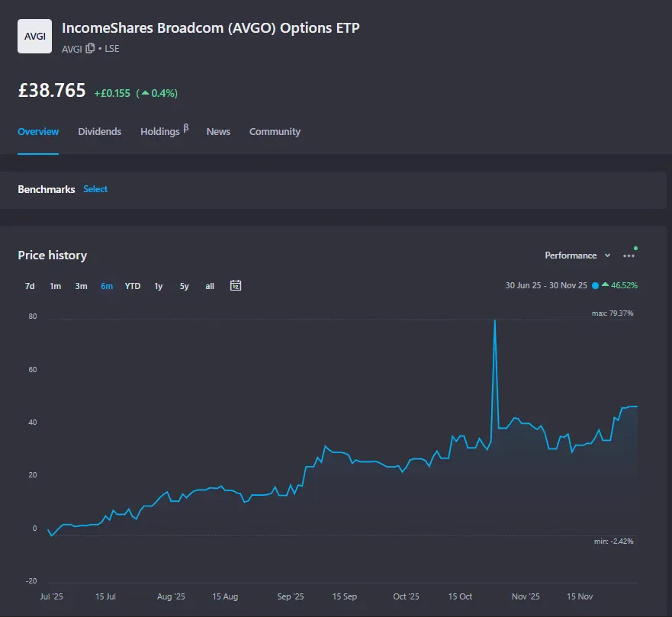Screen dimensions: 672x617
Task: Set price history range to 1m
Action: pos(55,286)
